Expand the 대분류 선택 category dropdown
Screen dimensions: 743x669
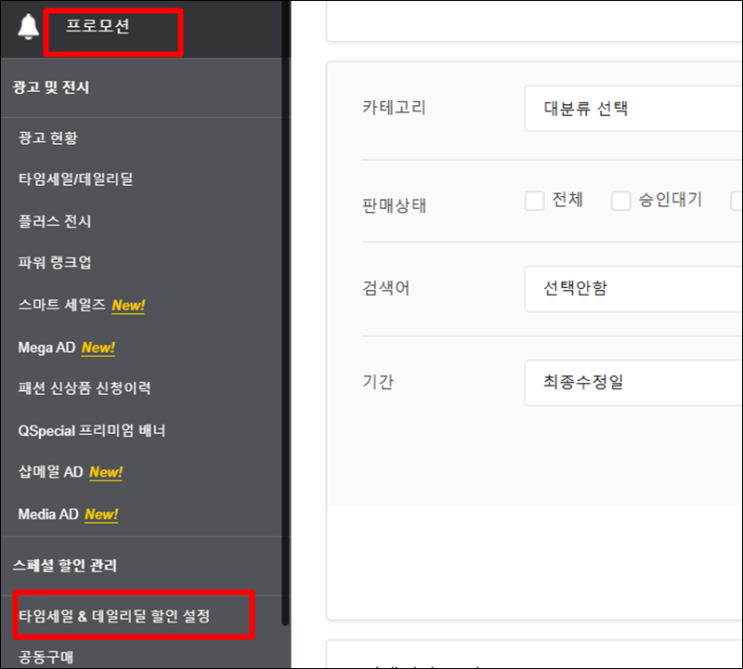coord(634,108)
